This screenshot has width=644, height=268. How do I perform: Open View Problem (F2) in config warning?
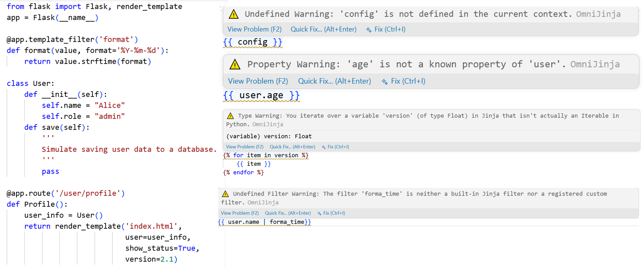click(x=255, y=29)
